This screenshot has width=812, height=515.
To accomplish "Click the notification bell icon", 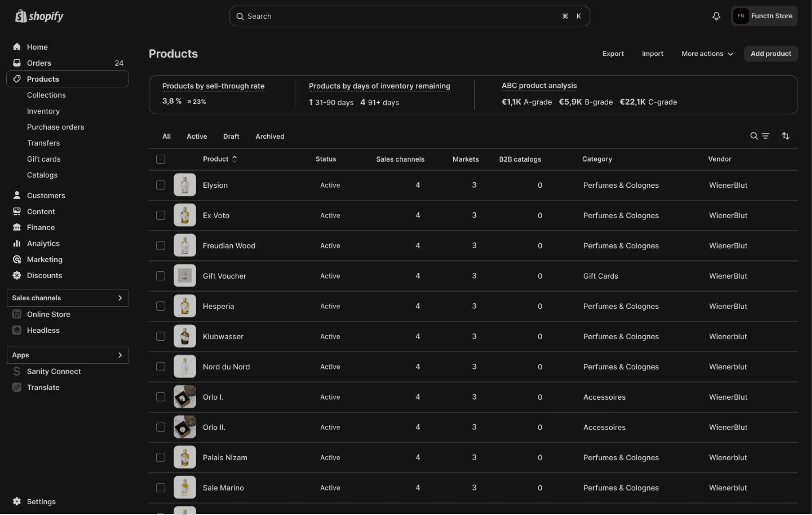I will click(716, 16).
